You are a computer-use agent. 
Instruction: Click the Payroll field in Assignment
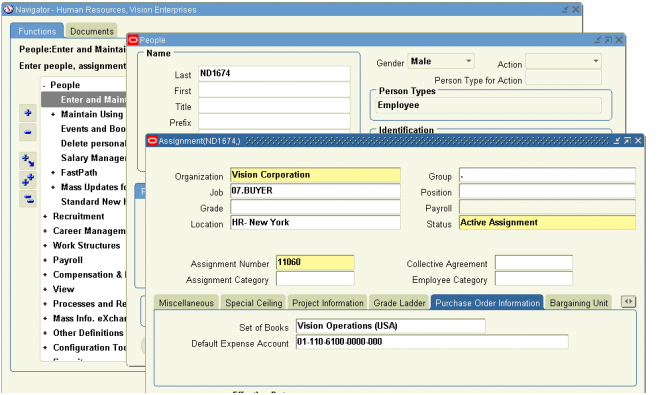547,207
